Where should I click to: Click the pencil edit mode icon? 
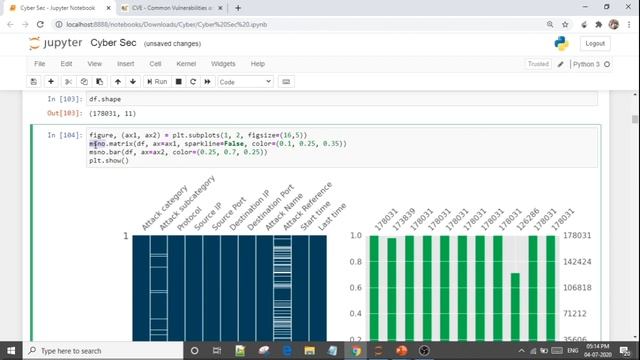561,64
